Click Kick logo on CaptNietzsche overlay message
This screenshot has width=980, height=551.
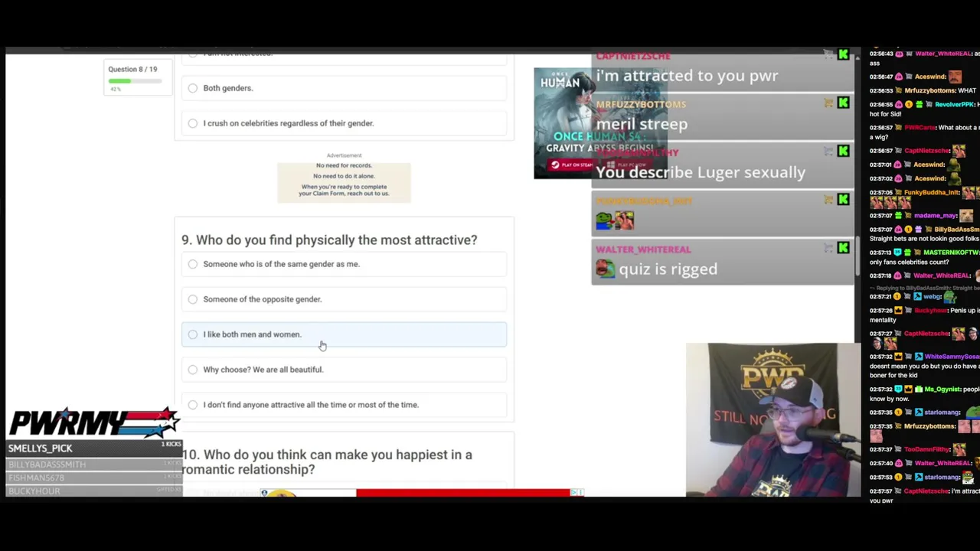(843, 54)
